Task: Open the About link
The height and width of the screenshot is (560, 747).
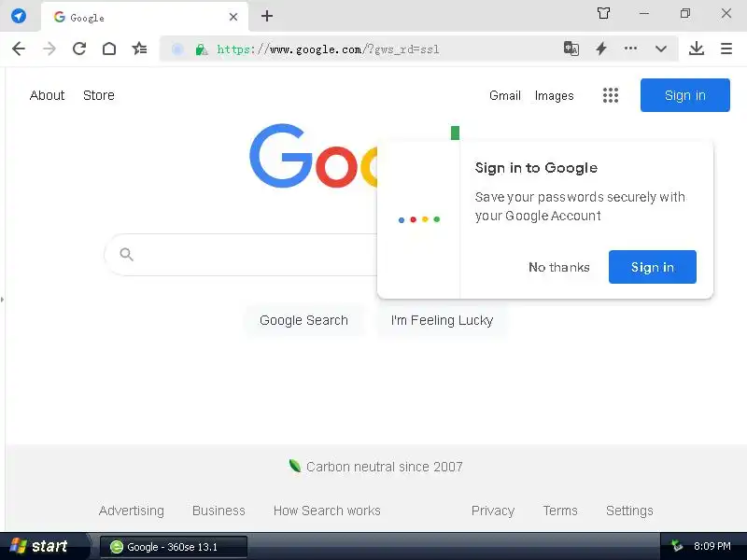Action: pos(47,95)
